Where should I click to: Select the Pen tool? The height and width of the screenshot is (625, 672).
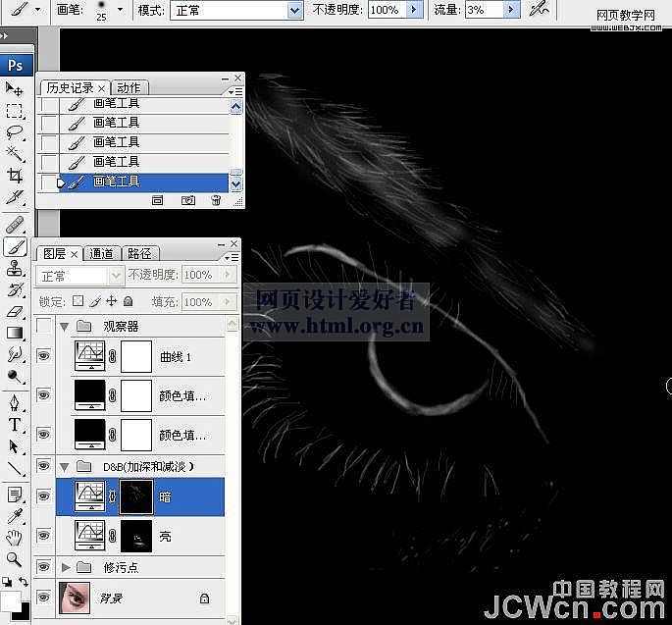[x=14, y=403]
